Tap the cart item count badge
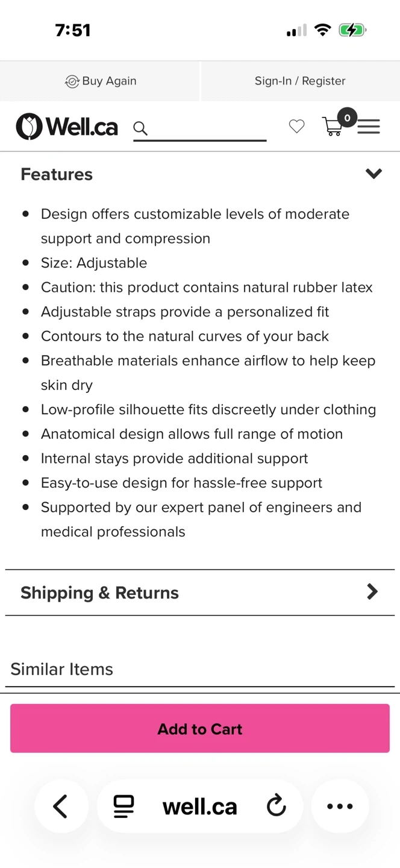The height and width of the screenshot is (868, 400). pyautogui.click(x=347, y=118)
